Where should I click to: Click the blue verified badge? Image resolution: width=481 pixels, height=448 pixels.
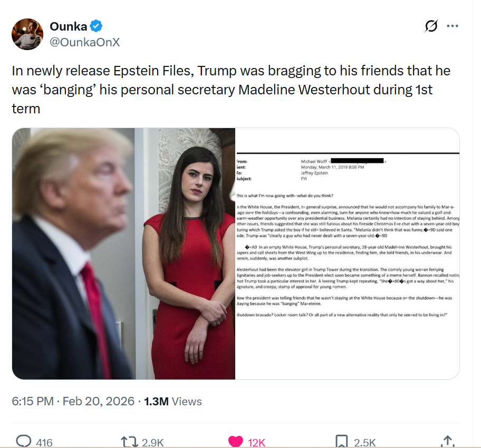point(96,26)
